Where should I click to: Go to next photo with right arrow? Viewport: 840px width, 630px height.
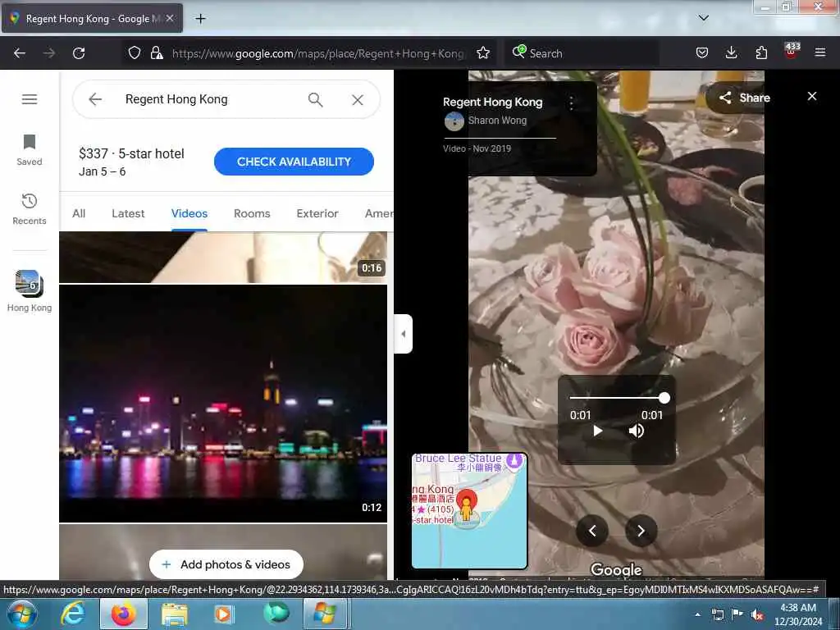[x=641, y=531]
